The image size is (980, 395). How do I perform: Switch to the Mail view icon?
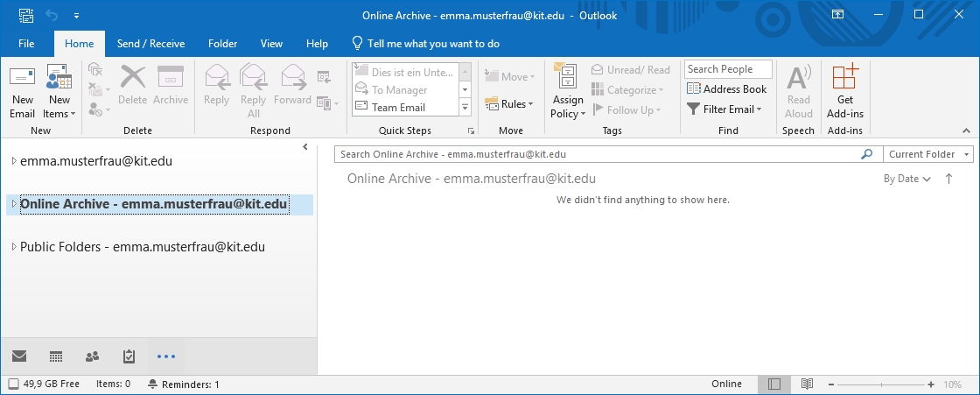click(x=19, y=356)
